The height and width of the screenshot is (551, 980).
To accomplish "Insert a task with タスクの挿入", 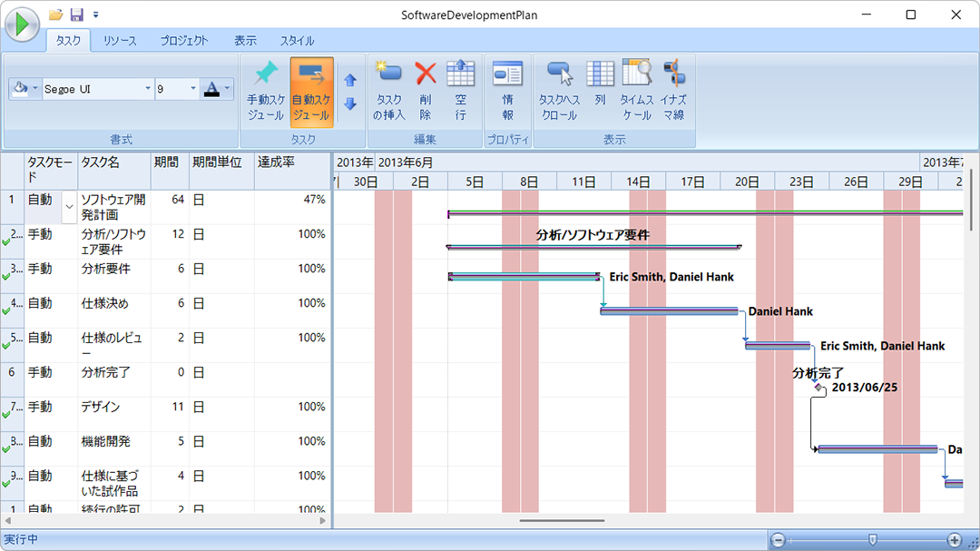I will tap(388, 92).
